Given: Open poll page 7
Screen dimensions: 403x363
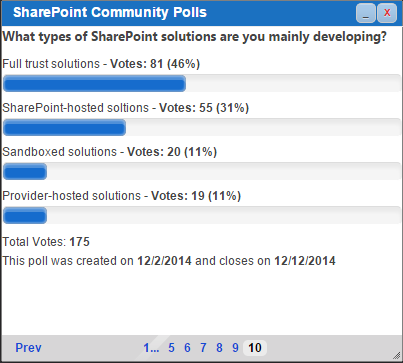Looking at the screenshot, I should [x=203, y=348].
